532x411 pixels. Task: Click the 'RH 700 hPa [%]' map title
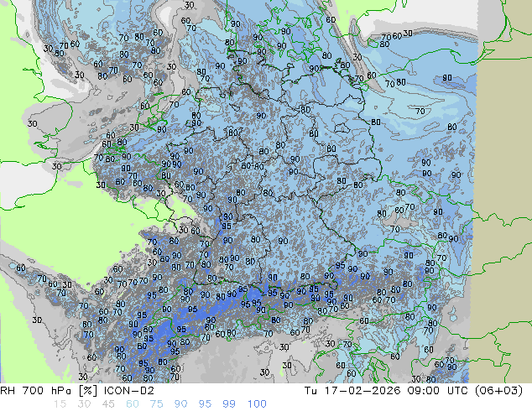click(x=50, y=391)
